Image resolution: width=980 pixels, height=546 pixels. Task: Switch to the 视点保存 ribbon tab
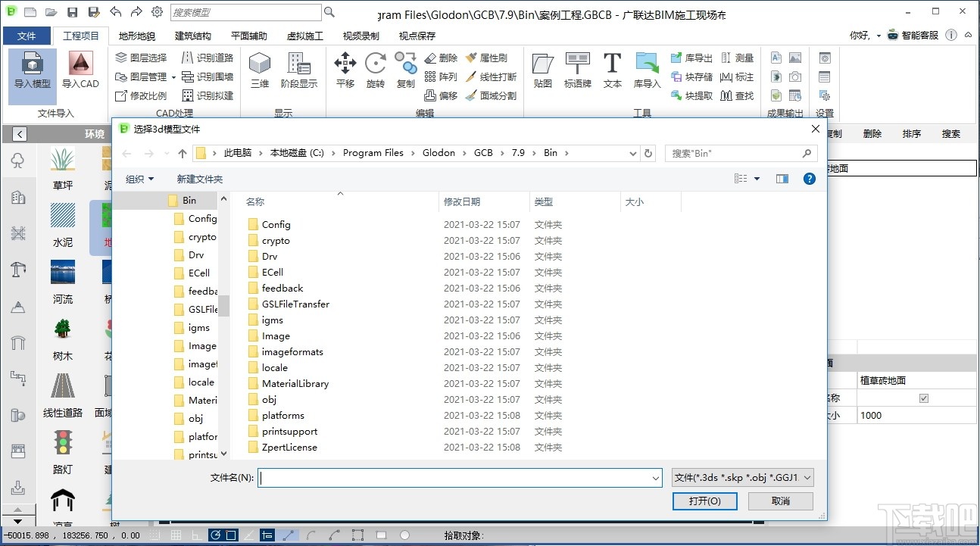coord(417,36)
